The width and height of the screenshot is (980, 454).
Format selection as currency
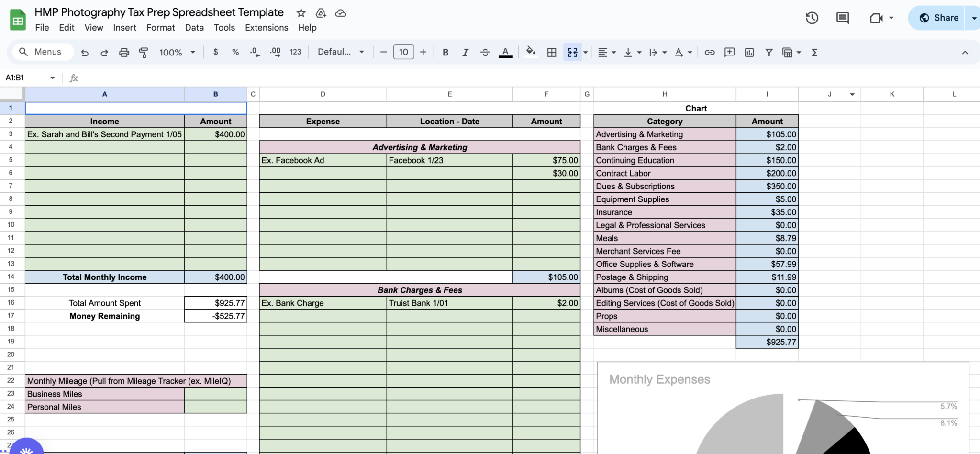click(216, 52)
